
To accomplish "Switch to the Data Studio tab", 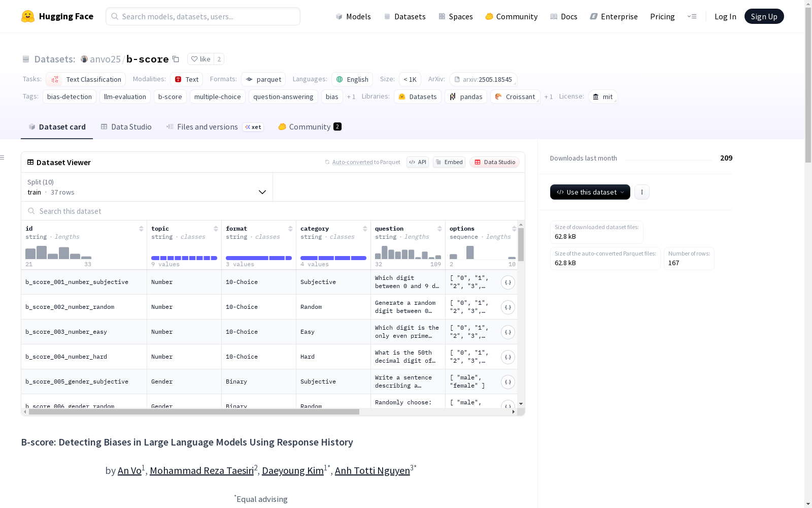I will [x=126, y=127].
